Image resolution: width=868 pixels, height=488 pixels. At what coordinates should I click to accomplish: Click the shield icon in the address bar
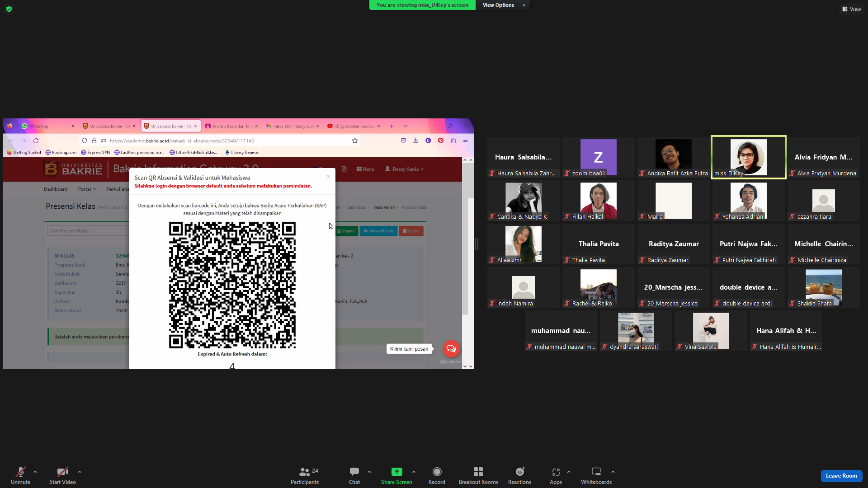[84, 141]
